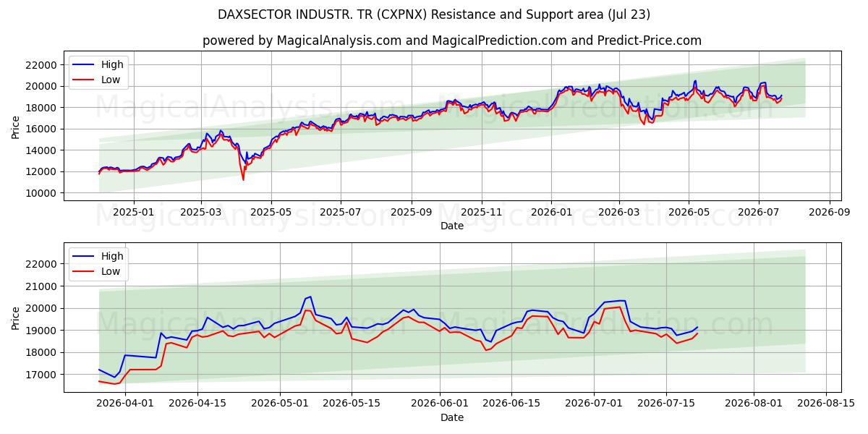Click the bottom chart '17000' price tick
The image size is (868, 434).
pyautogui.click(x=43, y=375)
